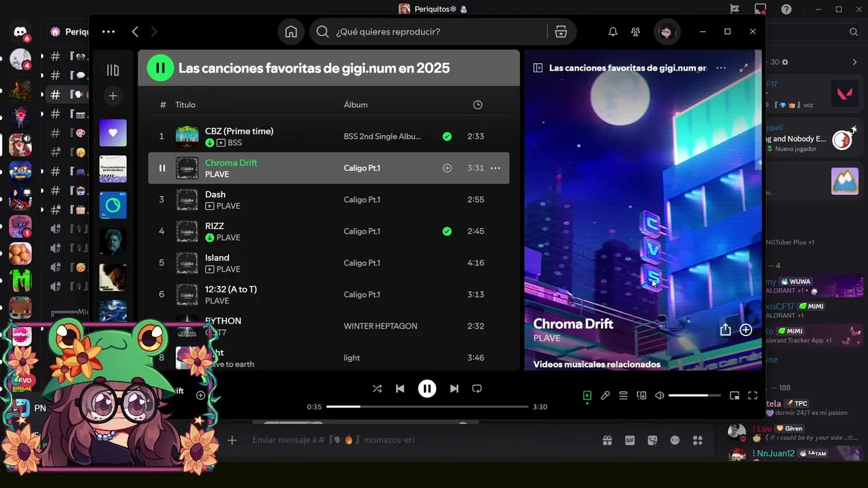Viewport: 868px width, 488px height.
Task: Open Liked Songs heart playlist
Action: tap(113, 133)
